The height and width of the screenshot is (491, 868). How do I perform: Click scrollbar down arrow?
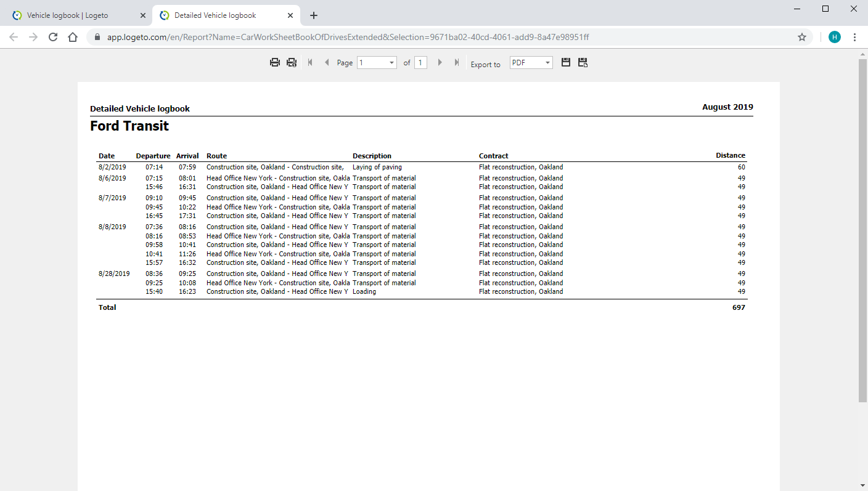862,485
